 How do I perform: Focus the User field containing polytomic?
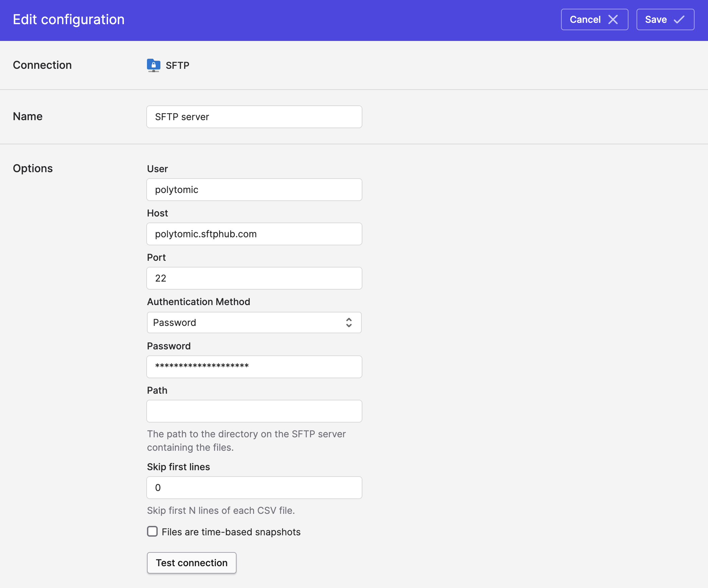[254, 190]
